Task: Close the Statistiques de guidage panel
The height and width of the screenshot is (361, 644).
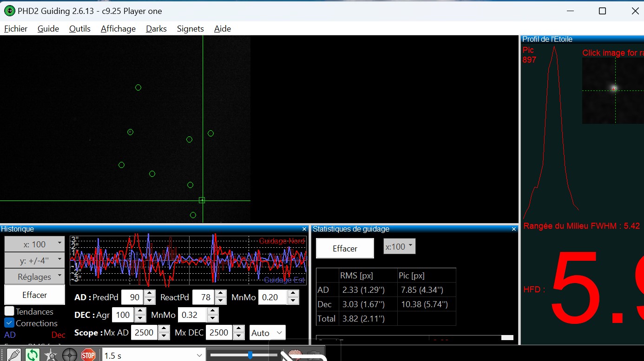Action: tap(514, 229)
